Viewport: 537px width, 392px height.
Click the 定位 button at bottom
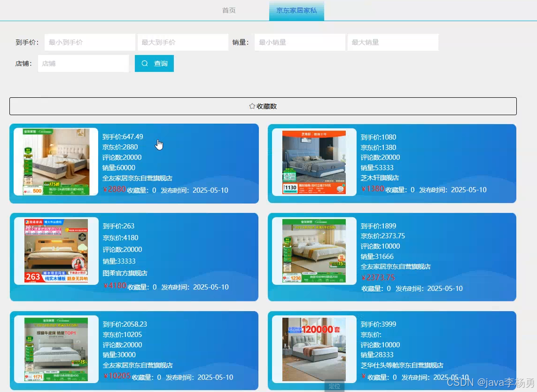(334, 386)
